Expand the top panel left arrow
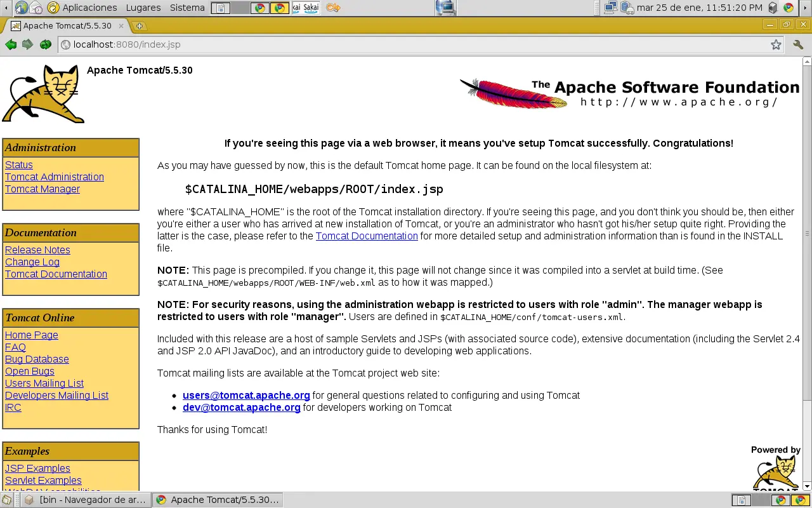This screenshot has height=508, width=812. pos(6,8)
